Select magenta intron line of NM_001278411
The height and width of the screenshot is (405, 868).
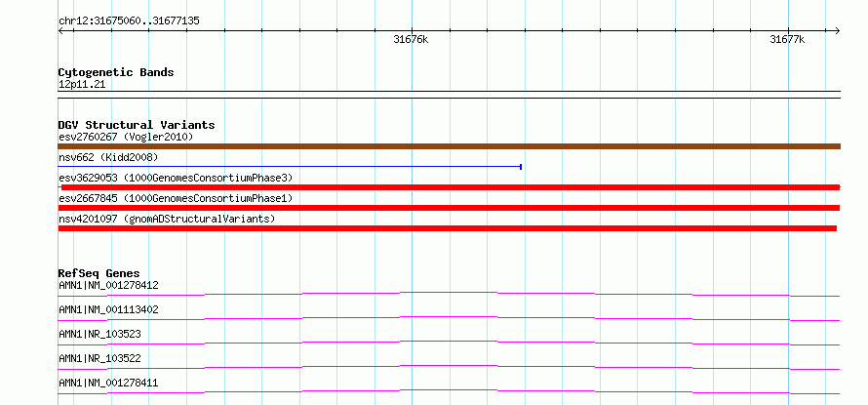coord(449,391)
